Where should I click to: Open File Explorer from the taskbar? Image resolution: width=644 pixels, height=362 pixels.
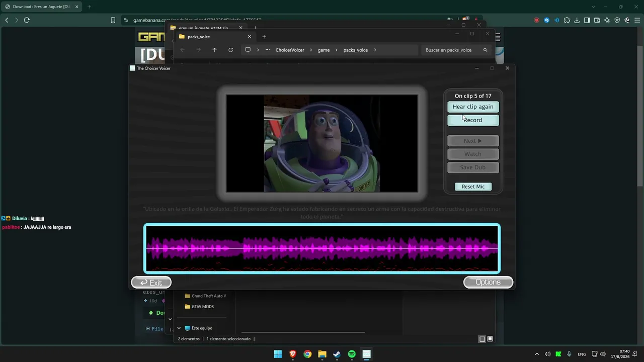click(322, 354)
